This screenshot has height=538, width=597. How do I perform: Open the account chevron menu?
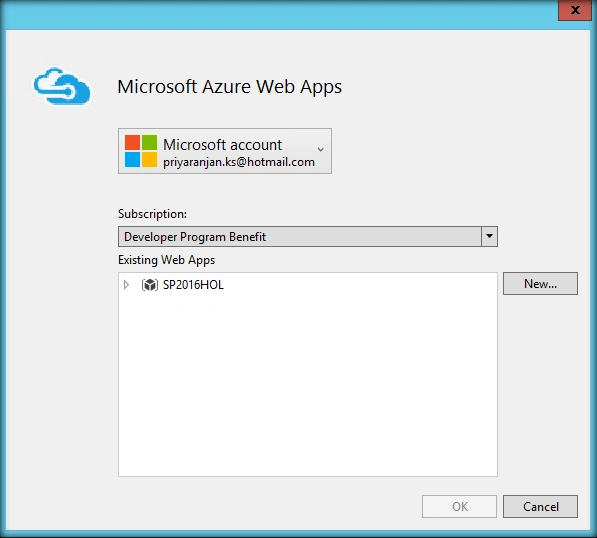pyautogui.click(x=321, y=149)
